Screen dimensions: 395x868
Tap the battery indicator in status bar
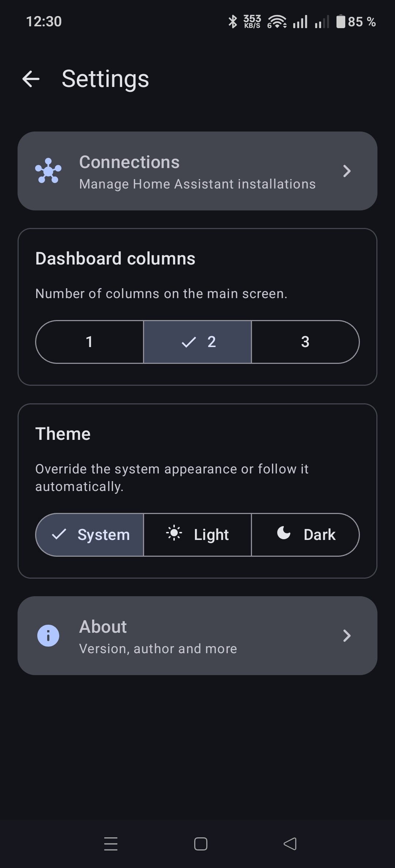tap(341, 22)
